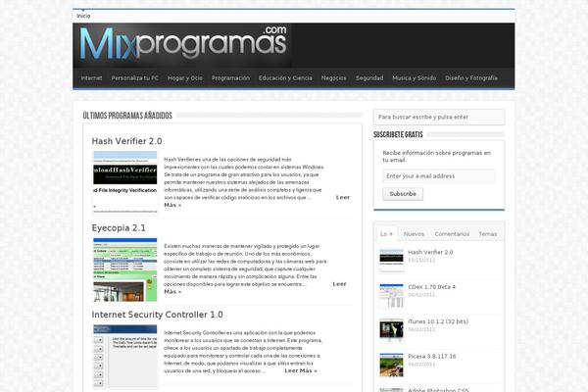Click the Internet Security Controller thumbnail image
Image resolution: width=588 pixels, height=392 pixels.
125,357
